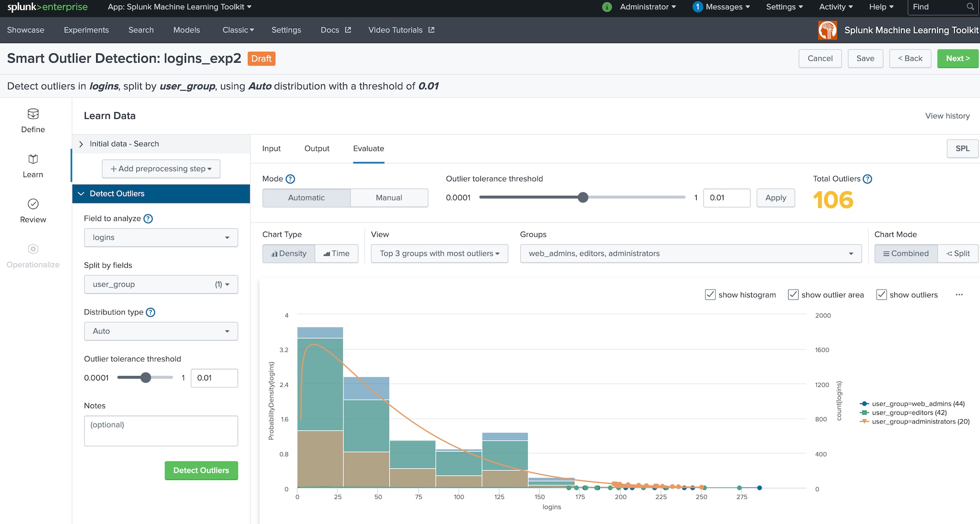Click the web_admins legend marker

click(864, 404)
